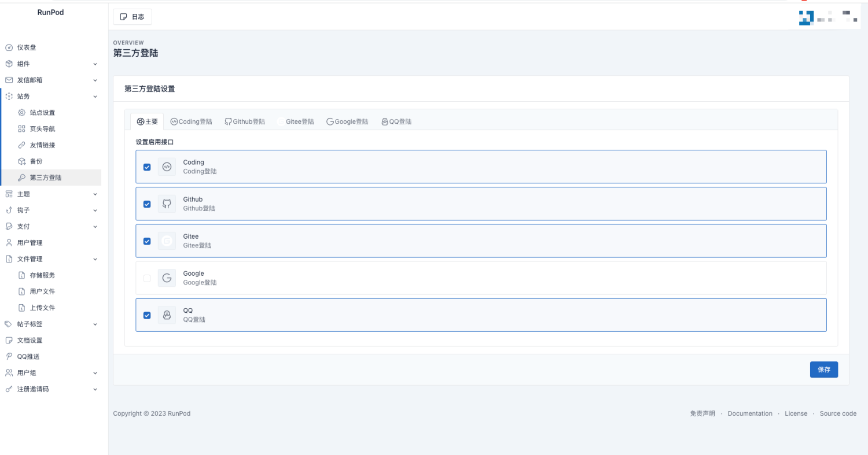Screen dimensions: 868x455
Task: Open the QQ登陆 tab
Action: 396,121
